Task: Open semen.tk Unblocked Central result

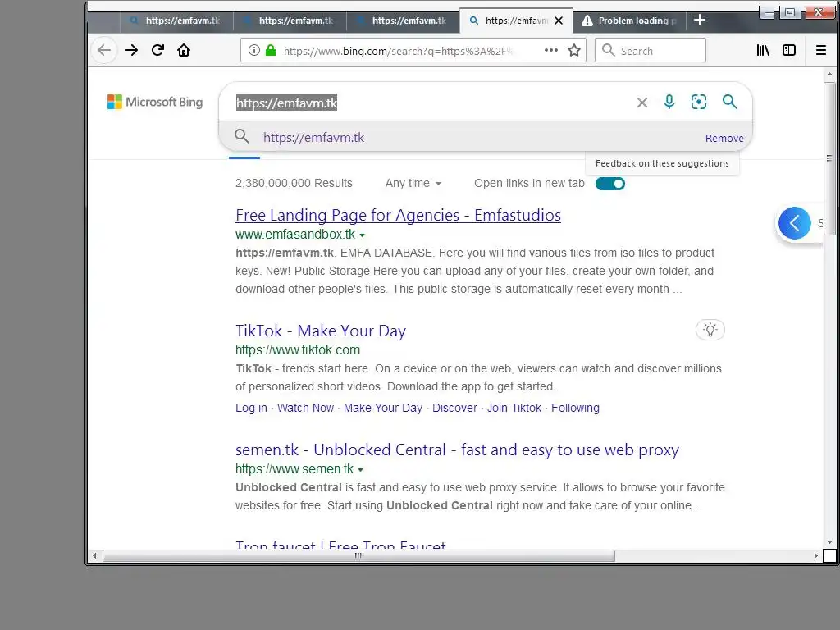Action: [457, 450]
